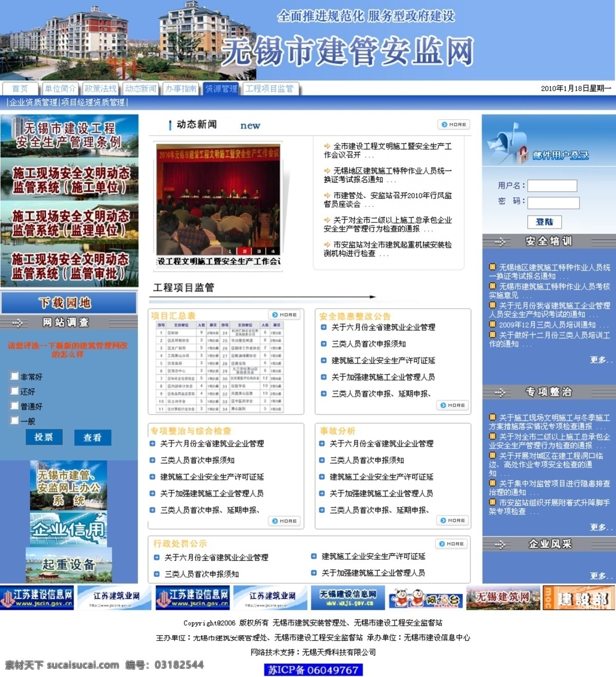Image resolution: width=616 pixels, height=677 pixels.
Task: Open the 工程项目监管 tab
Action: coord(271,89)
